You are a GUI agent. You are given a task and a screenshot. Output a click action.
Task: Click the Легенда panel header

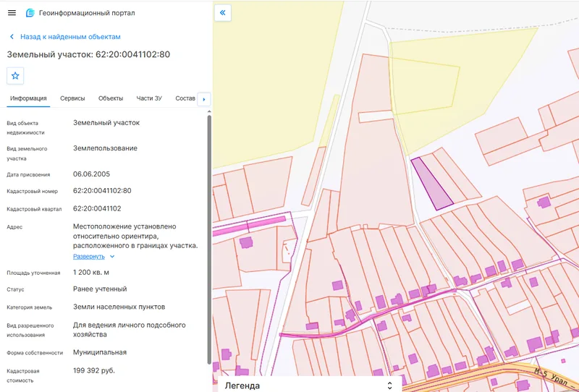[x=310, y=385]
